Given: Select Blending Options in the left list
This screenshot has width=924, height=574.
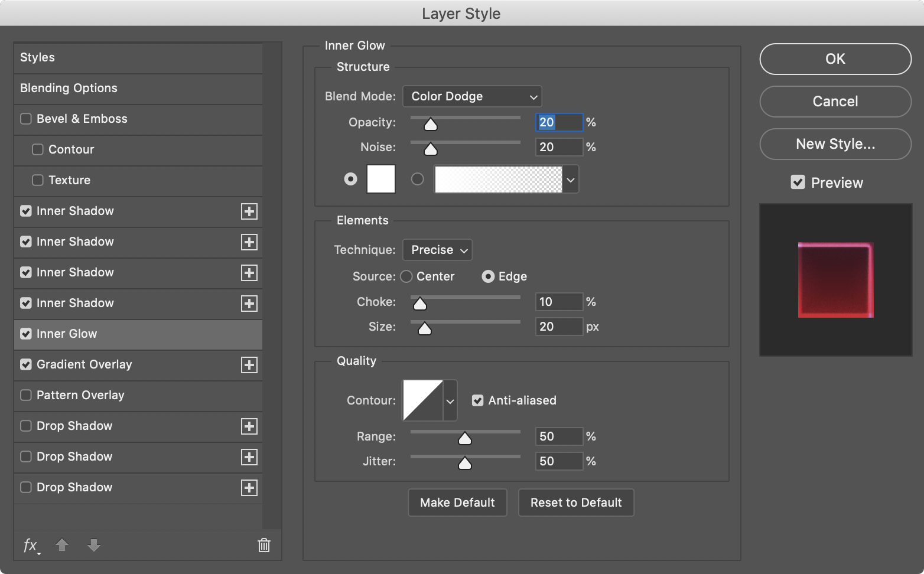Looking at the screenshot, I should [x=69, y=88].
